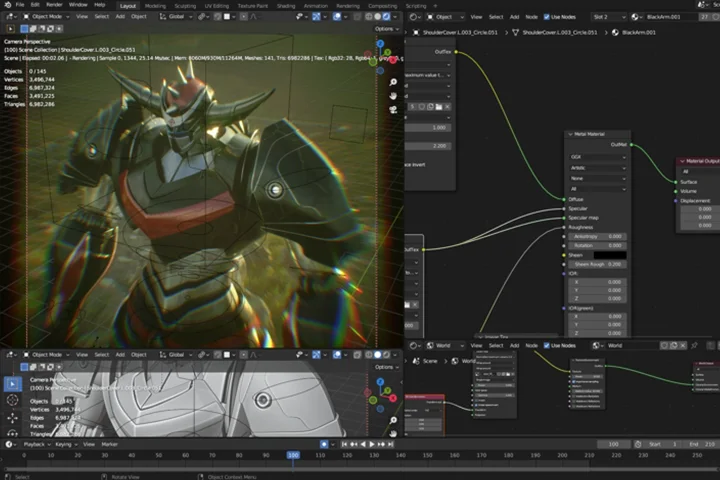
Task: Open the top viewport Object menu
Action: (139, 17)
